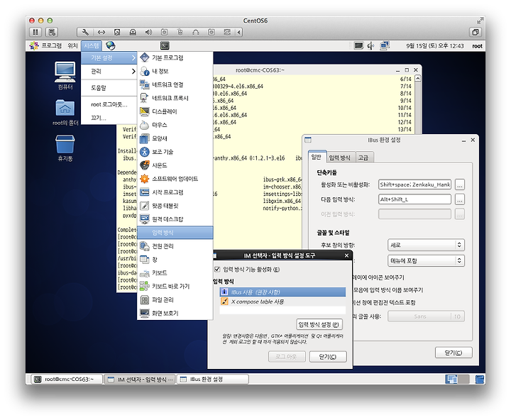Expand the 관리 submenu arrow

[x=133, y=71]
